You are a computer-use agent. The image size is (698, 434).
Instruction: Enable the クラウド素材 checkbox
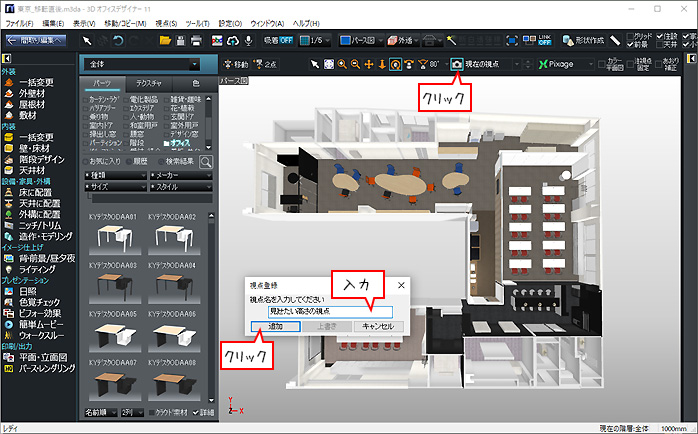tap(152, 411)
